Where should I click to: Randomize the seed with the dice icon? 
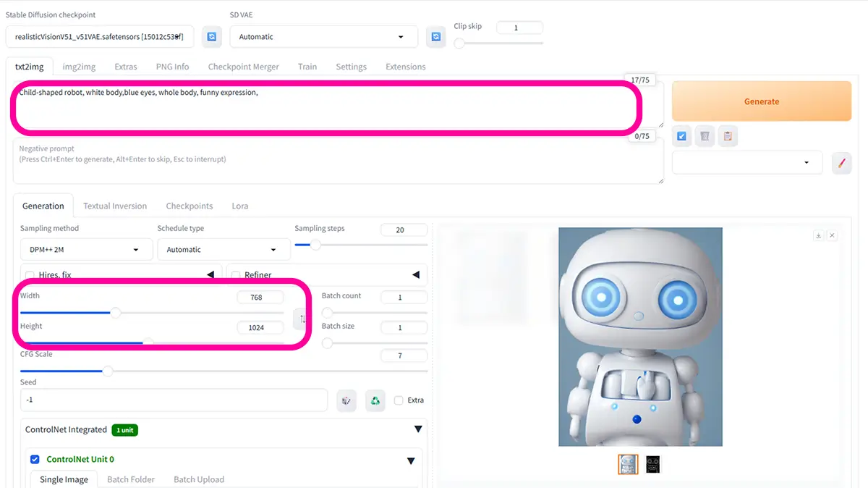tap(346, 400)
